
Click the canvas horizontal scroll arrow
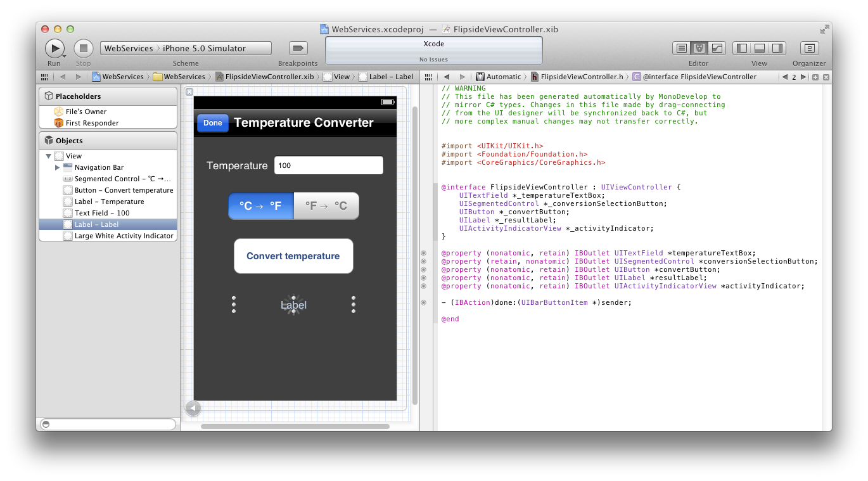tap(193, 409)
